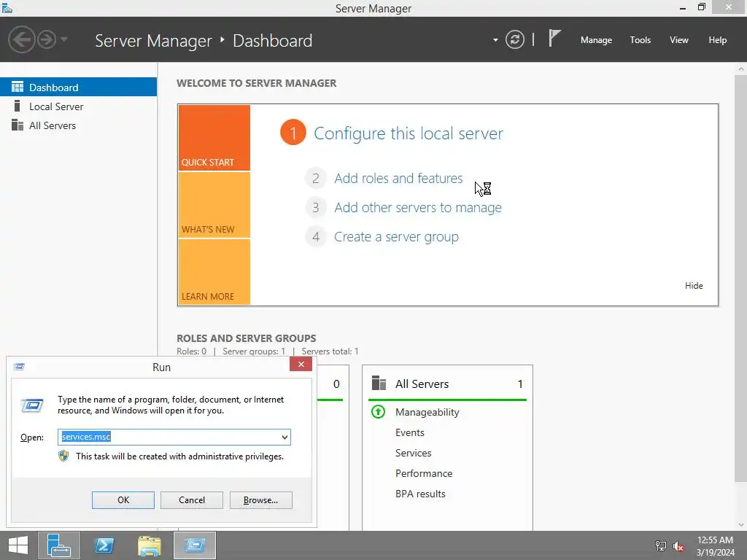Open Manageability in the All Servers tile
The width and height of the screenshot is (747, 560).
click(x=427, y=413)
